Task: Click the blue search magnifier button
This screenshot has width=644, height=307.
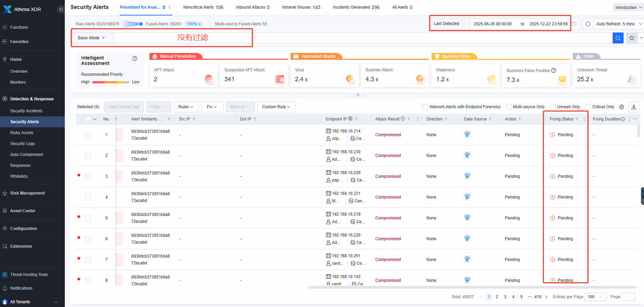Action: tap(618, 38)
